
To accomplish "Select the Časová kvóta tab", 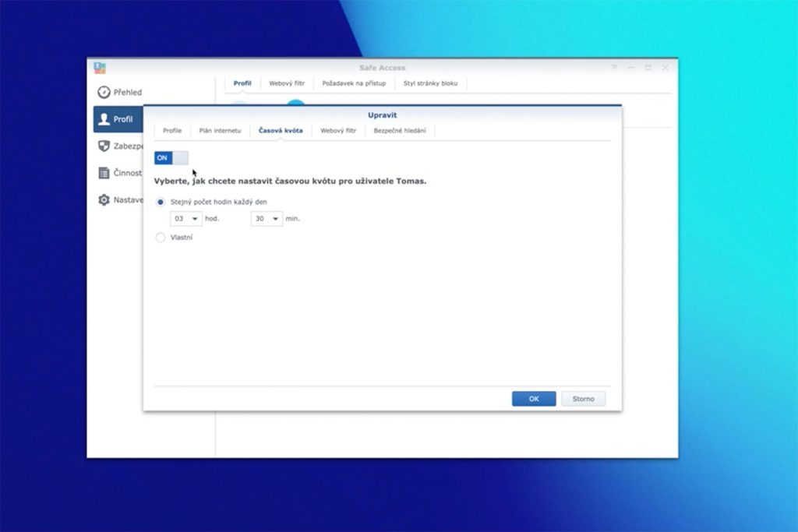I will [281, 131].
